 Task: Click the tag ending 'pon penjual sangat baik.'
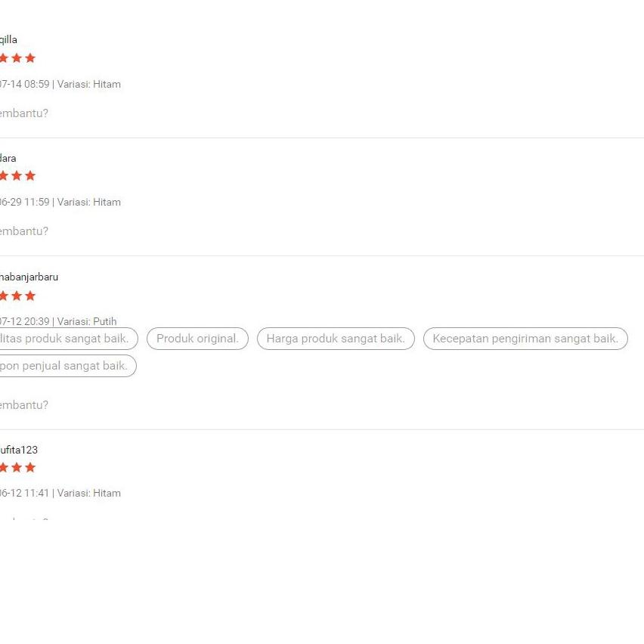point(67,366)
